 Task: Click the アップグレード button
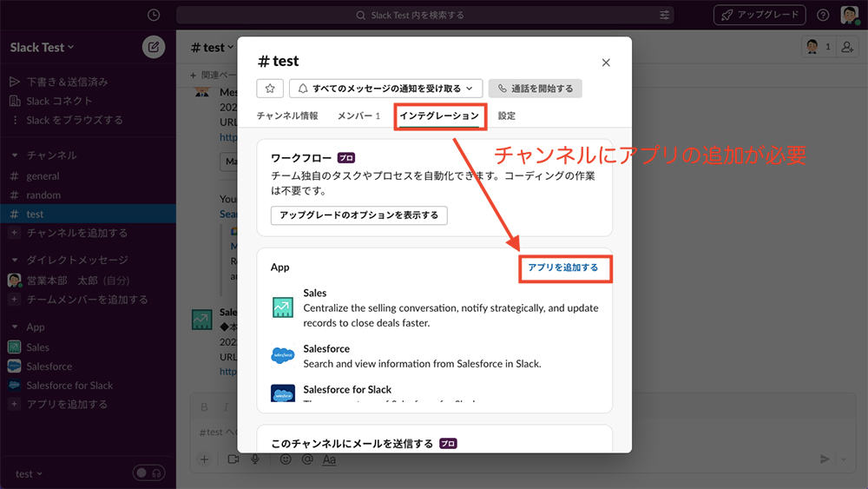click(x=759, y=15)
